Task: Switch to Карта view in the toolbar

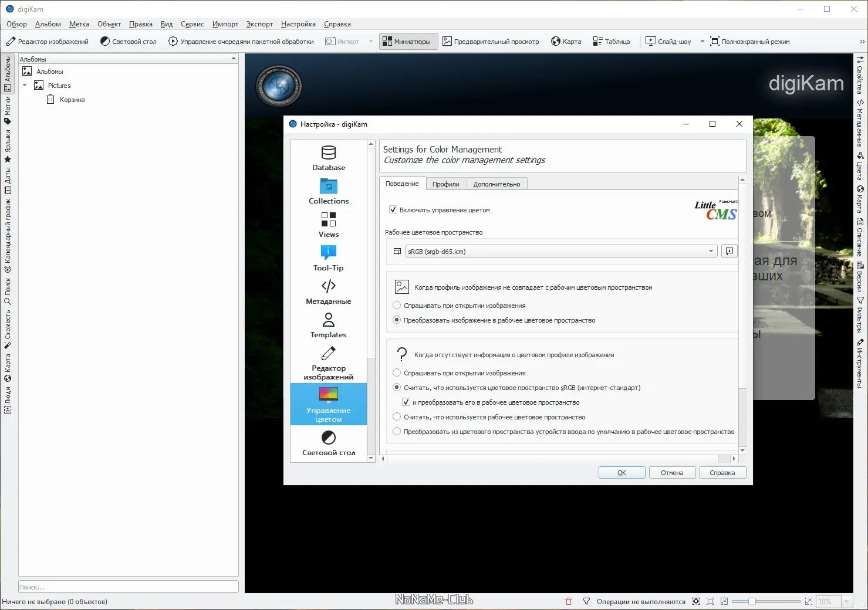Action: coord(566,42)
